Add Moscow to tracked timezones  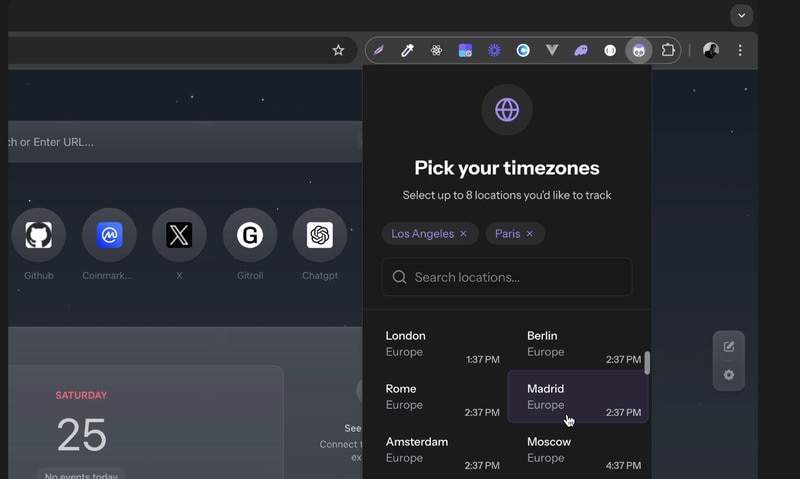coord(577,450)
